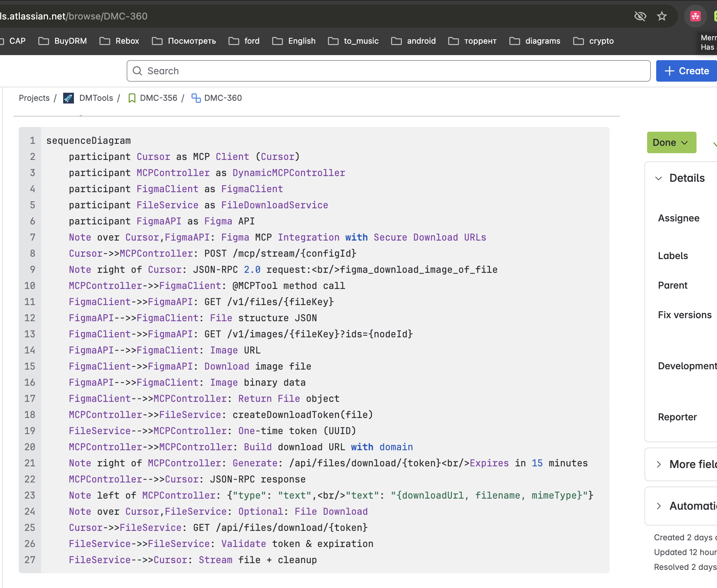Click line 8 'POST /mcp/stream/{configId}'
Viewport: 717px width, 588px height.
[x=281, y=254]
